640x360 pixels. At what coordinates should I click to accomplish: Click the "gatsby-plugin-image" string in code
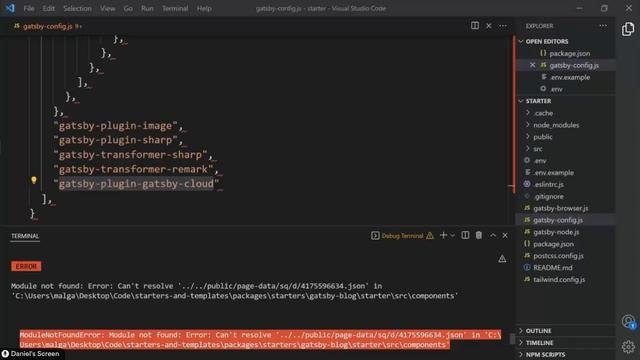(x=116, y=126)
